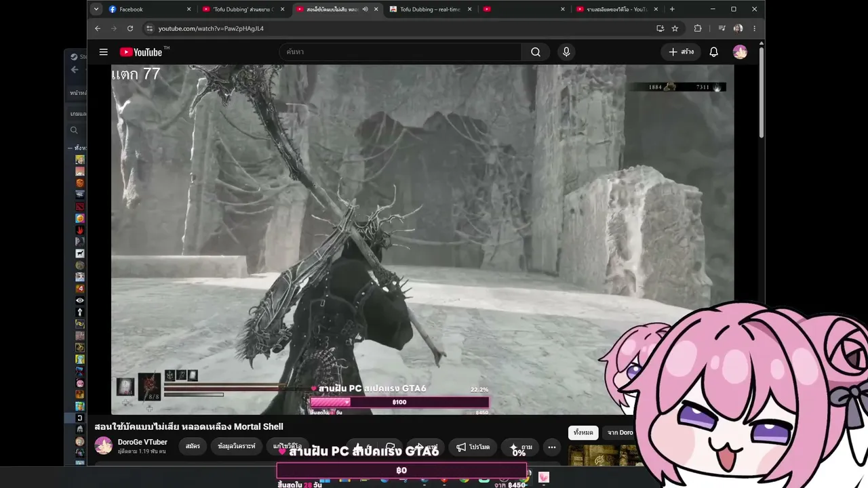Image resolution: width=868 pixels, height=488 pixels.
Task: Click the search field labeled ค้นหา
Action: (x=400, y=52)
